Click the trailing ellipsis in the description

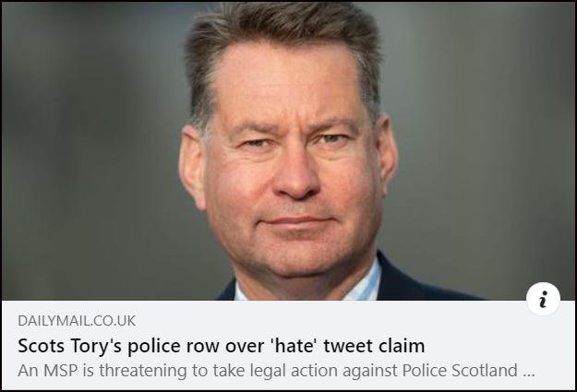point(528,372)
